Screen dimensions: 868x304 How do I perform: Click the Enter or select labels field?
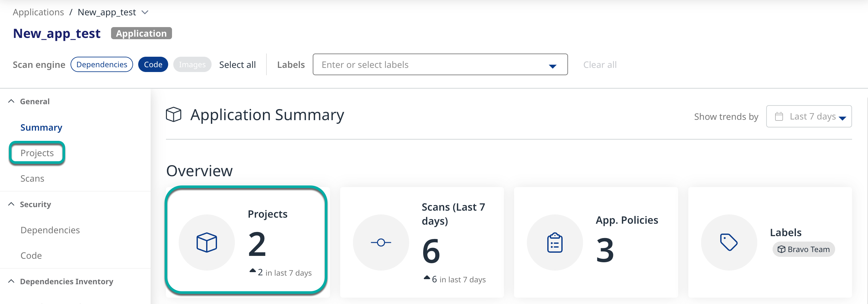(x=431, y=65)
